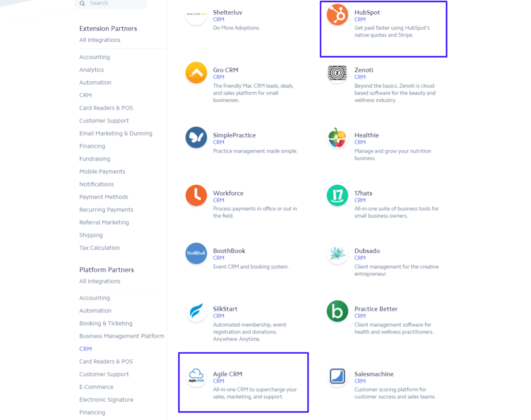Click the search magnifier icon

[x=82, y=3]
